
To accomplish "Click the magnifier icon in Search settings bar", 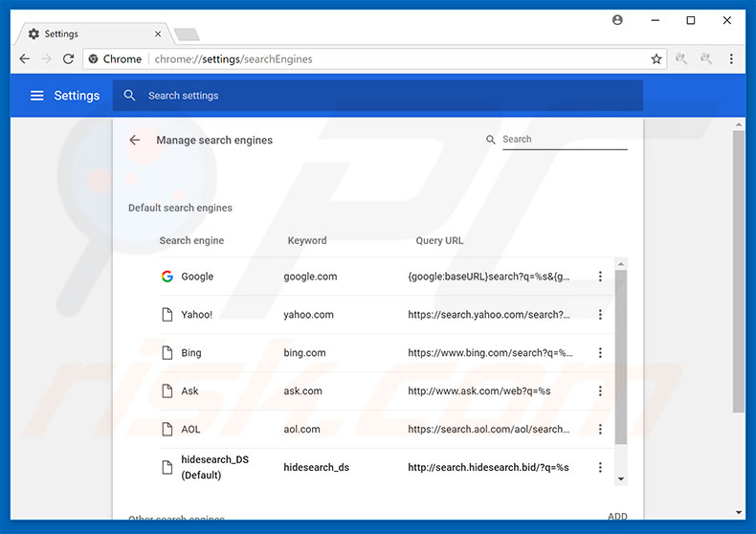I will [x=129, y=95].
